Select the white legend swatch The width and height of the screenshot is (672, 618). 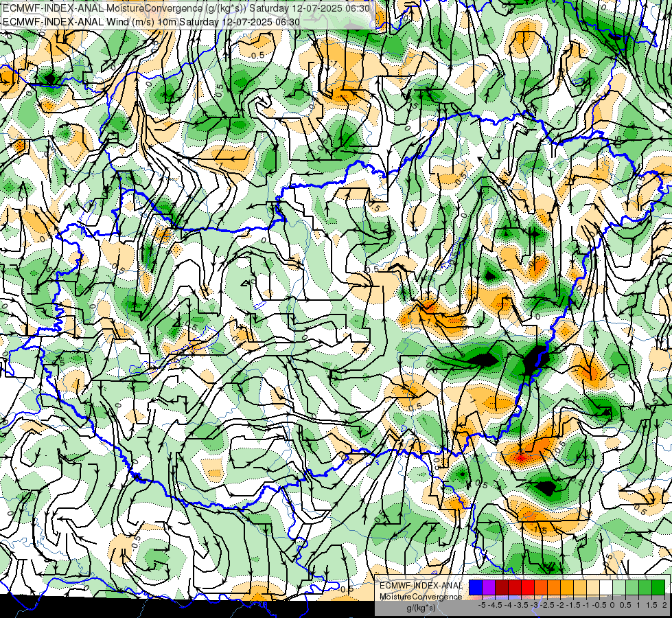[x=606, y=587]
